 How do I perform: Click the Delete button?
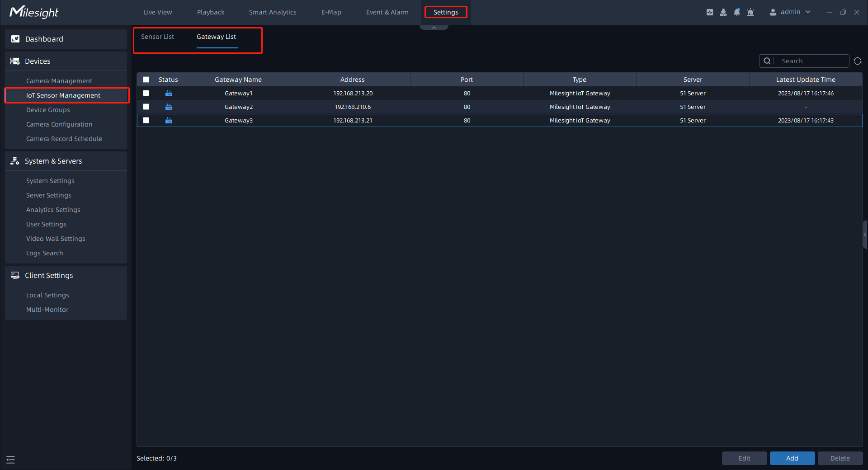pos(840,458)
